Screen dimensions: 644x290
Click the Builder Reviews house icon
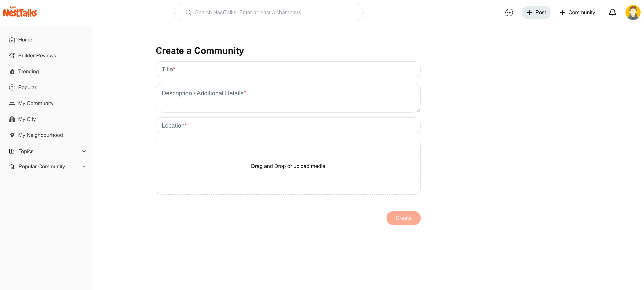tap(12, 56)
